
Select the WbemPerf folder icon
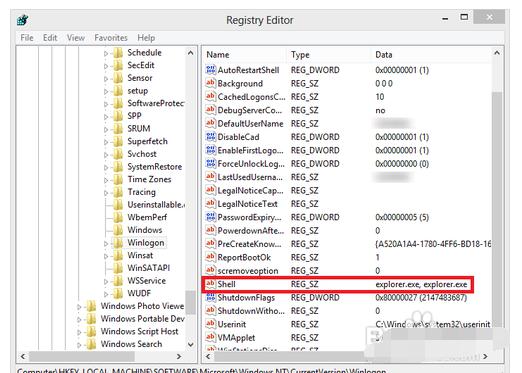pos(118,217)
